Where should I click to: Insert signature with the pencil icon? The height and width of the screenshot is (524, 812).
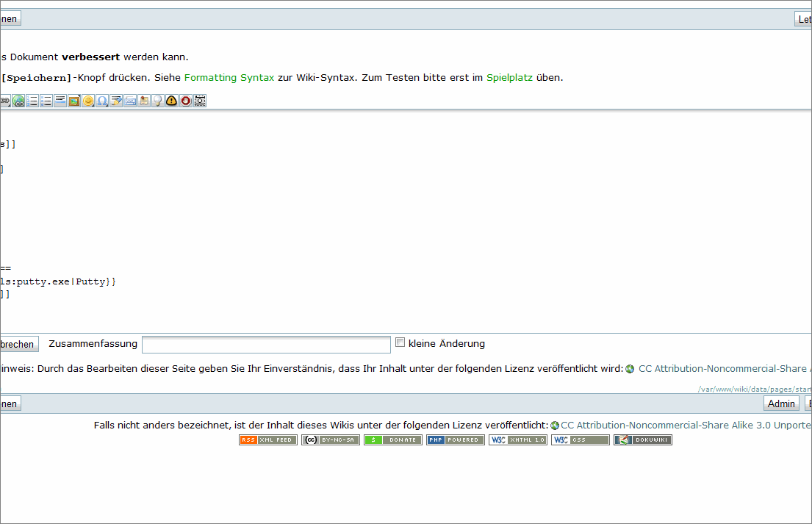coord(116,101)
